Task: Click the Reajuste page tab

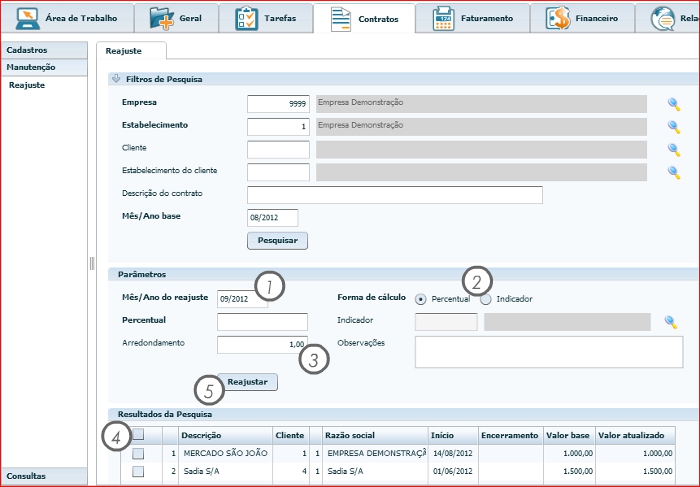Action: [131, 51]
